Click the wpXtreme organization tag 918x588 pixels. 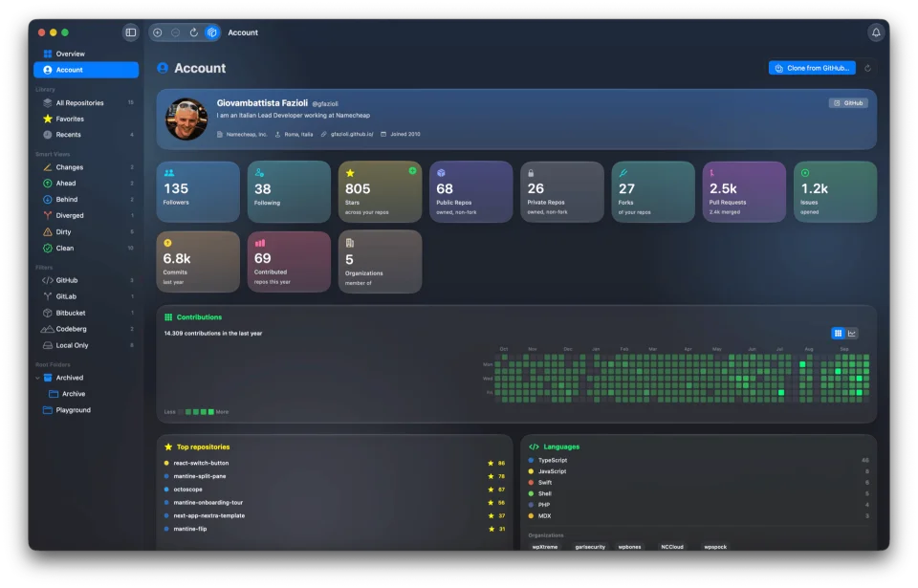click(545, 547)
